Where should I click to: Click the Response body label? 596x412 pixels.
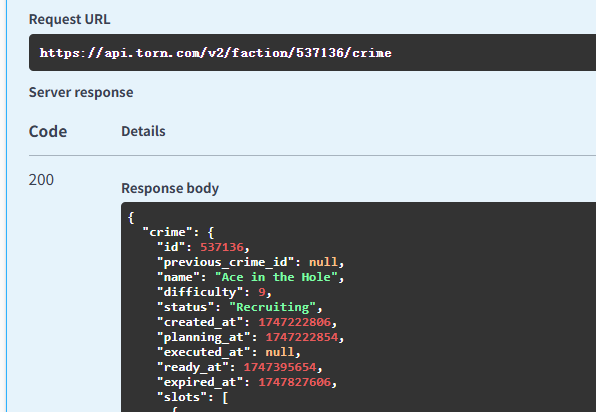tap(170, 189)
